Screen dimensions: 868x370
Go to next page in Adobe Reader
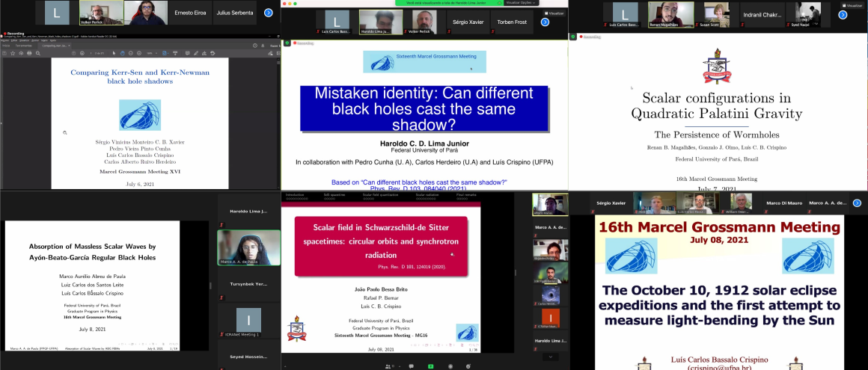click(x=82, y=53)
